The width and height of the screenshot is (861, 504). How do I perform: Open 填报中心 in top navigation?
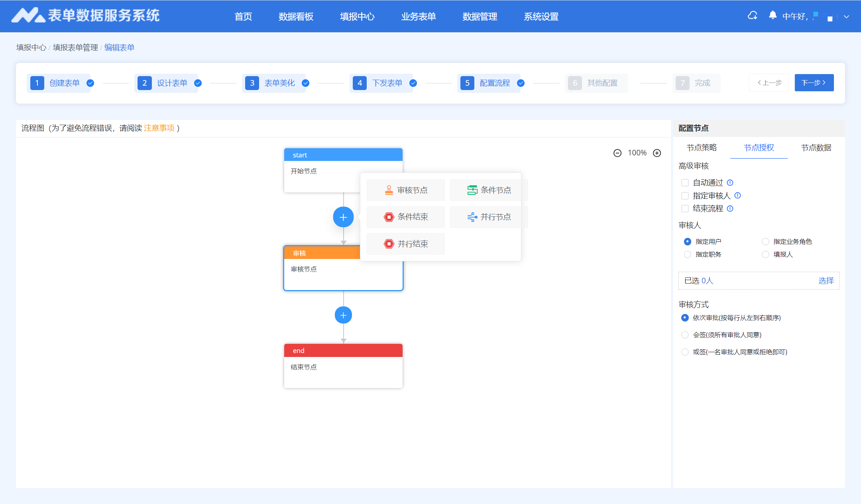[x=357, y=16]
